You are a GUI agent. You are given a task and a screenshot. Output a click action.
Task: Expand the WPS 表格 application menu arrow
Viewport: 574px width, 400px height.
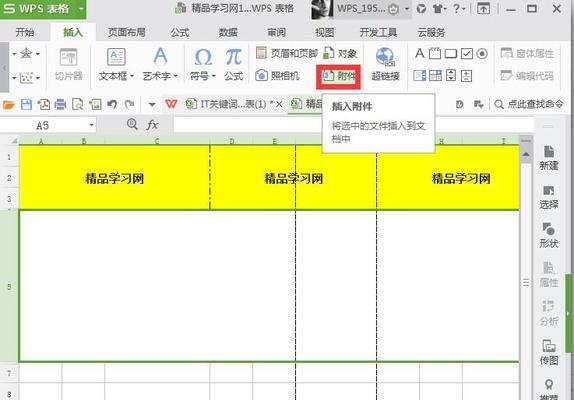tap(81, 8)
